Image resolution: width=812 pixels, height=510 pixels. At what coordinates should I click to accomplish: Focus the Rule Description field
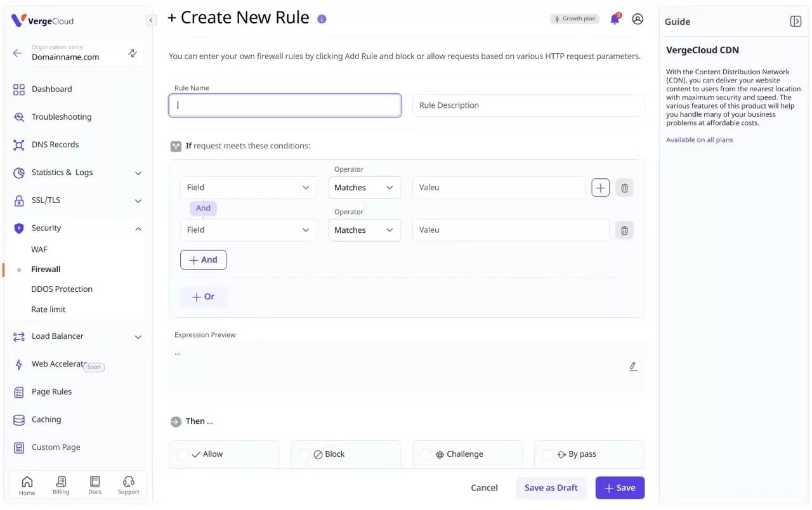[x=528, y=105]
